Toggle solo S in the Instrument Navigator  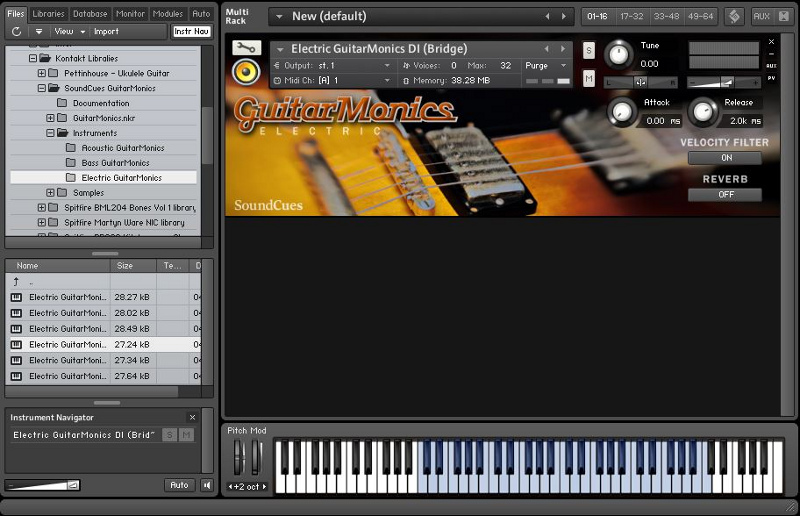[x=169, y=435]
